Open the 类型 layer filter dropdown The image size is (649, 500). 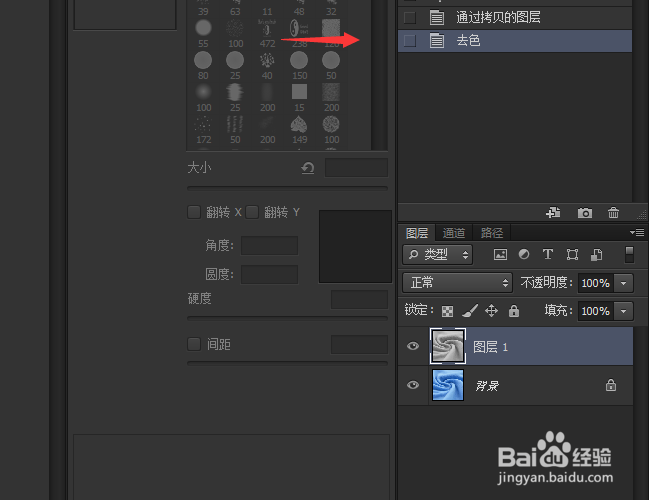(437, 254)
